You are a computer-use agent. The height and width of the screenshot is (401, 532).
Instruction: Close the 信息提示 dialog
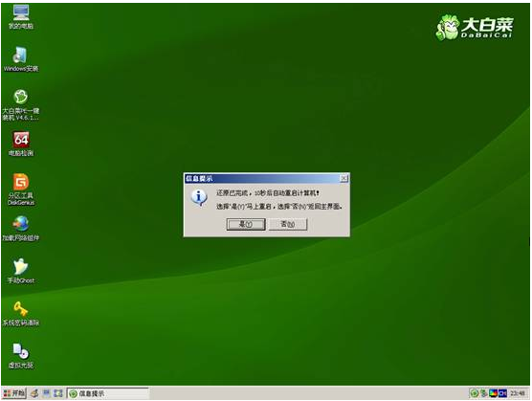point(344,178)
